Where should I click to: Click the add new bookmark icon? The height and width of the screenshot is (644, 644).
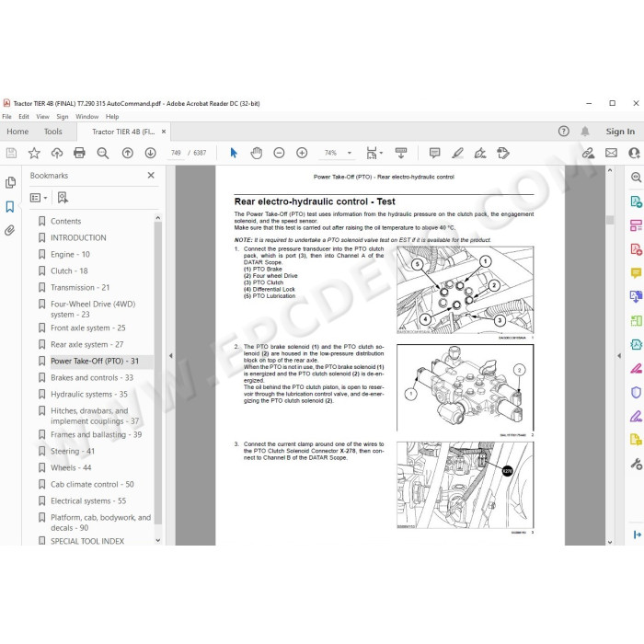click(63, 198)
